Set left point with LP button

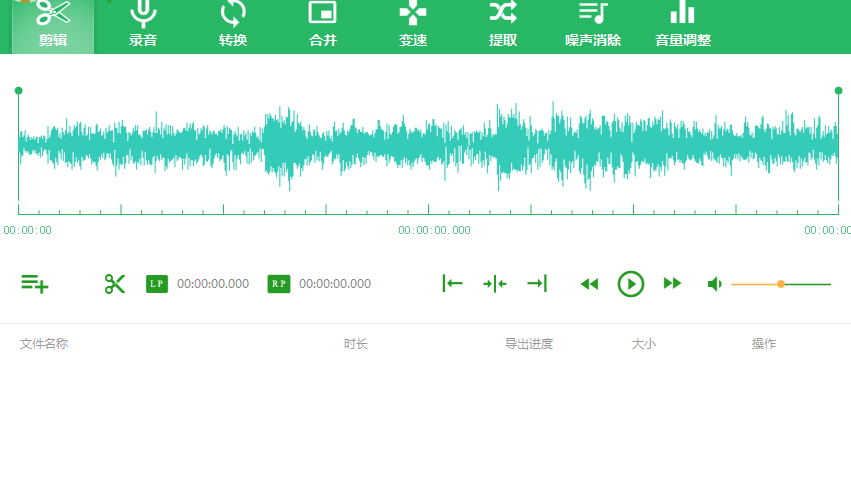(x=157, y=284)
